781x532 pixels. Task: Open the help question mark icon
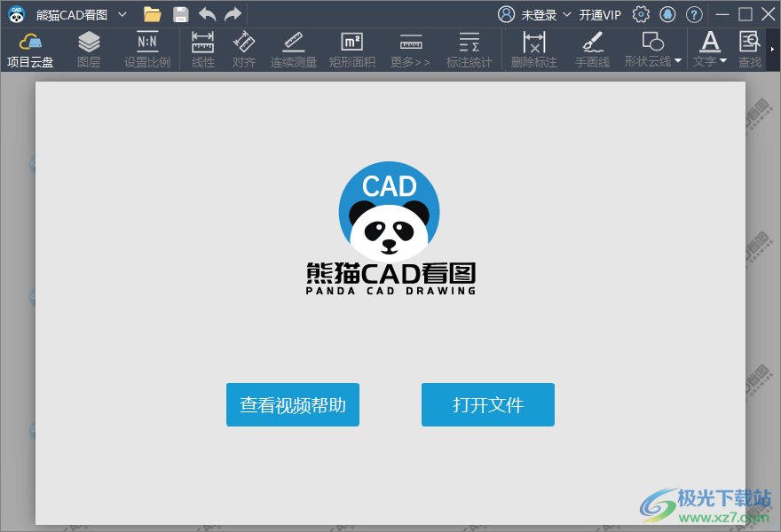click(x=694, y=14)
